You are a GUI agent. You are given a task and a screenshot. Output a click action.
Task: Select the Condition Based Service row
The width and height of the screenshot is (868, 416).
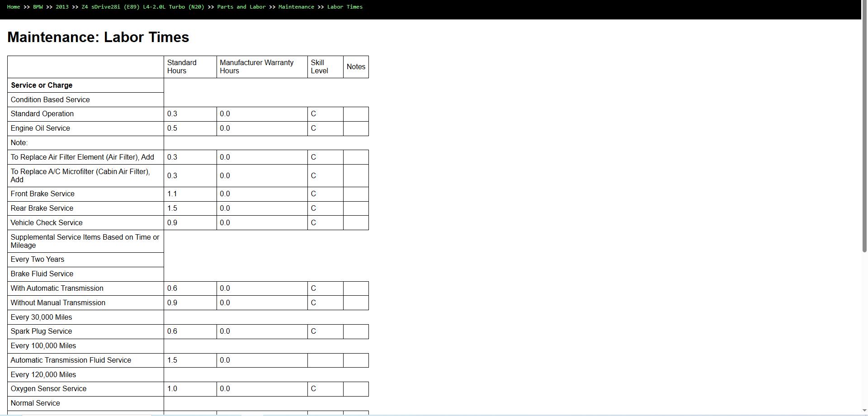85,100
